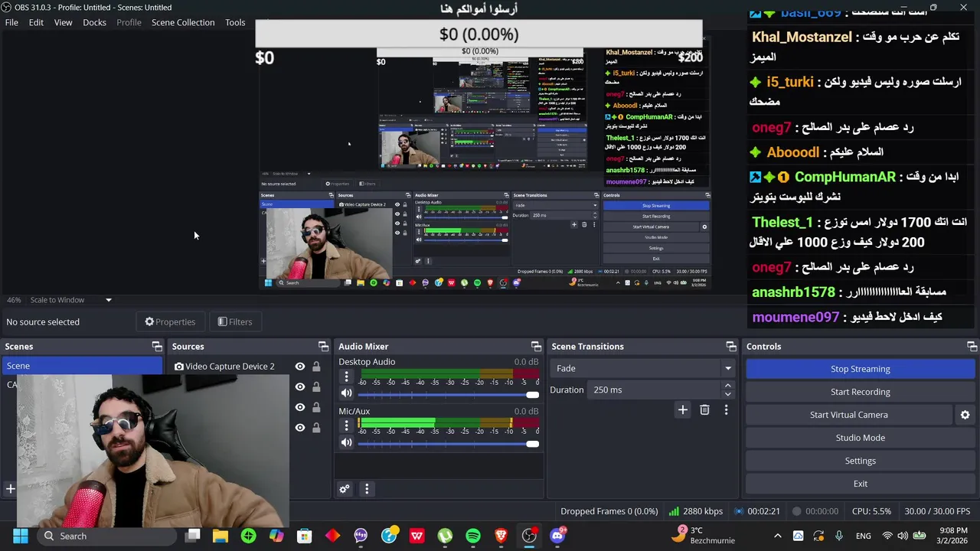Click Start Virtual Camera button
This screenshot has width=980, height=551.
tap(848, 415)
